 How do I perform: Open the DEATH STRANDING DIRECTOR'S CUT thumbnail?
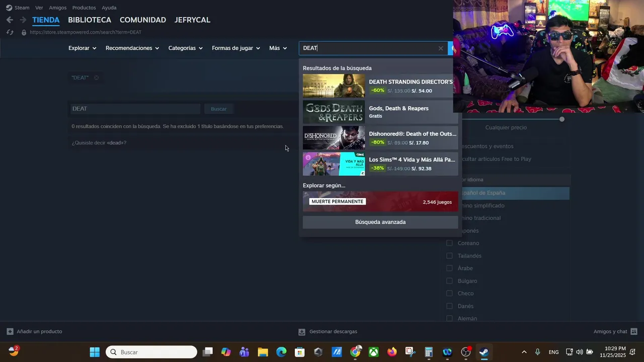[334, 86]
